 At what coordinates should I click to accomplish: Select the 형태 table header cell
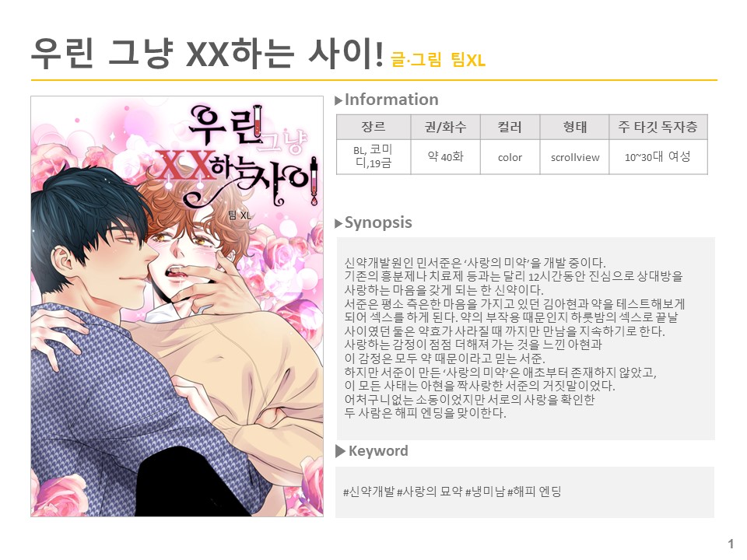[574, 127]
